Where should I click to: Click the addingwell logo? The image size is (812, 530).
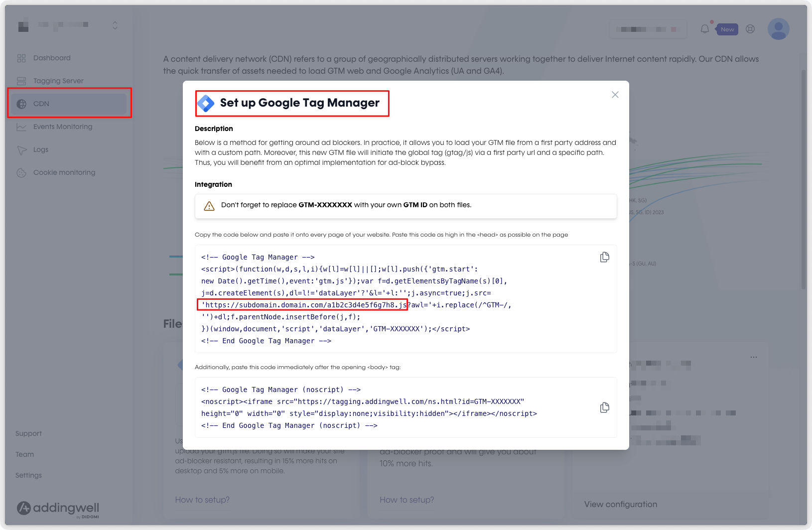(x=58, y=509)
